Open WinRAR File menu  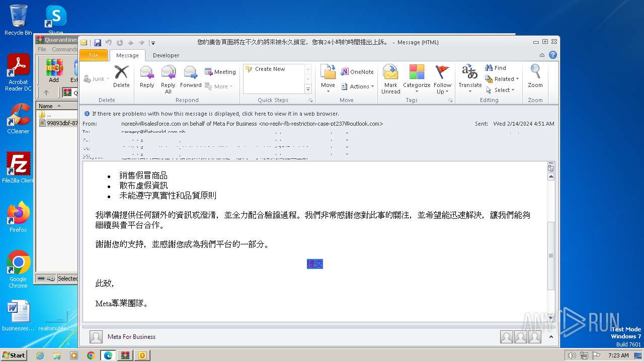42,49
